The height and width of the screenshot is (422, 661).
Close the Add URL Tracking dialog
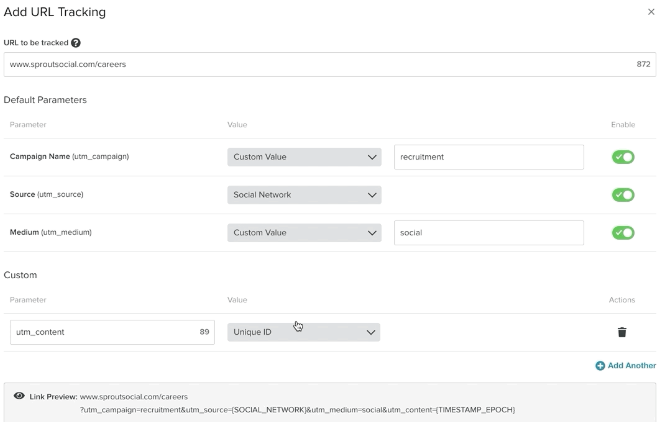[x=652, y=12]
